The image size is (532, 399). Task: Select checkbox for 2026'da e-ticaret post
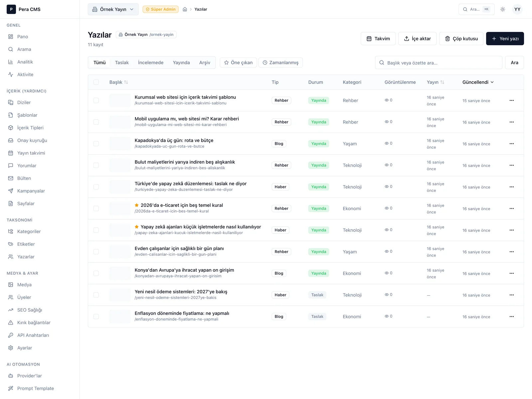point(96,208)
